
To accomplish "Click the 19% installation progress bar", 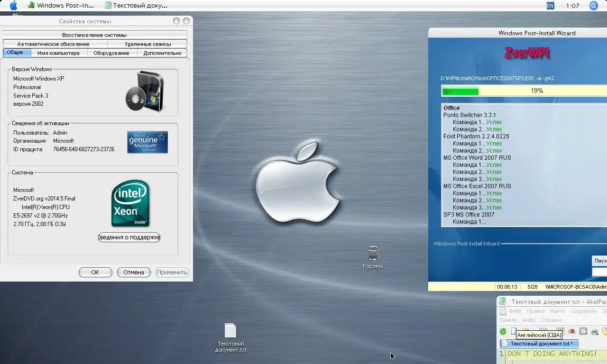I will tap(524, 91).
